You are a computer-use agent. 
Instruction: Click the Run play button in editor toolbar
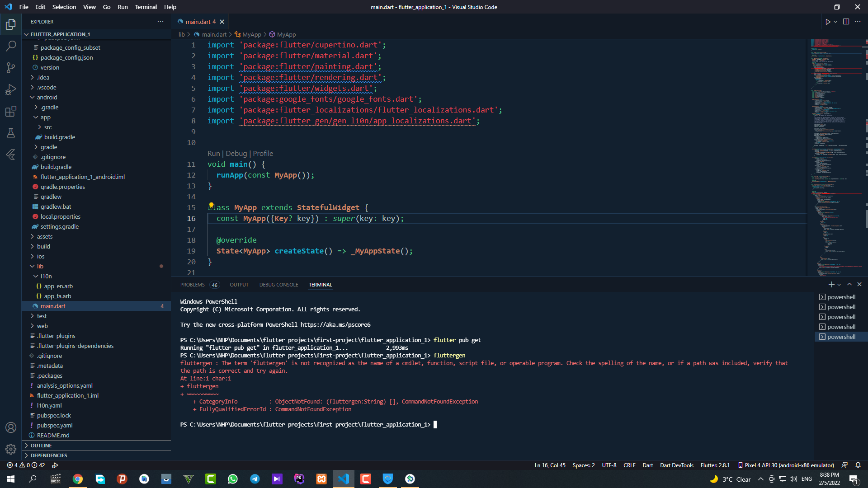(827, 22)
